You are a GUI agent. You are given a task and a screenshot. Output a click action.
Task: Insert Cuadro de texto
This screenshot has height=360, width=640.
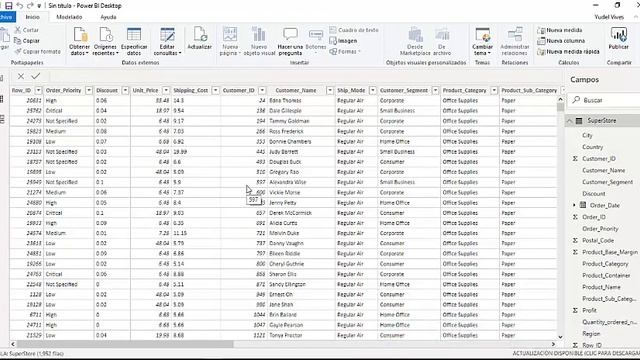coord(354,30)
